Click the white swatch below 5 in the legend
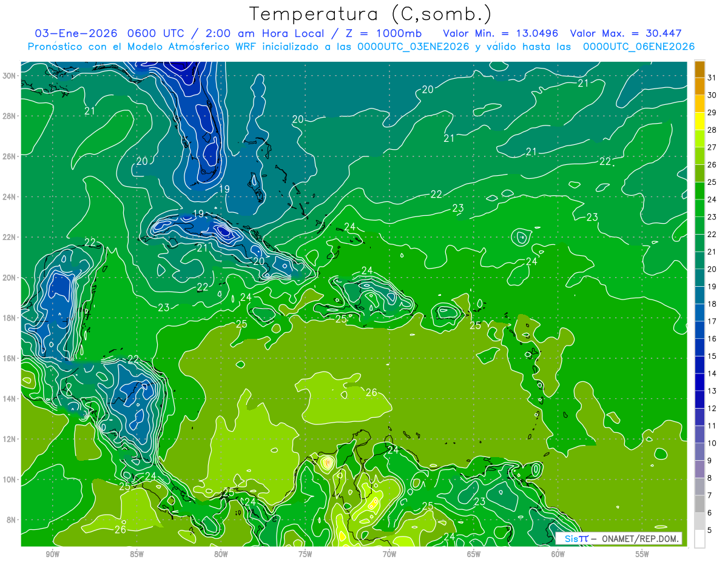The image size is (728, 562). click(699, 538)
